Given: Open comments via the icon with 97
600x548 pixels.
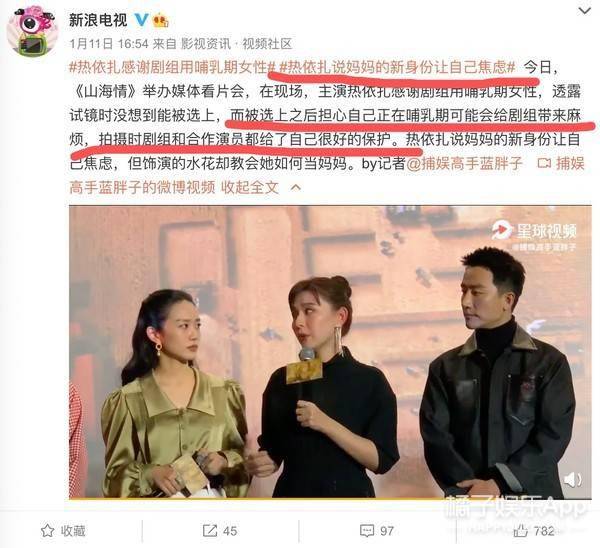Looking at the screenshot, I should [x=377, y=531].
